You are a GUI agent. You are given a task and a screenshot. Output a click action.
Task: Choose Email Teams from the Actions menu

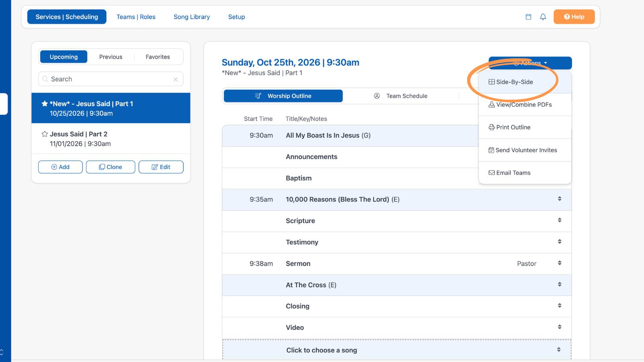[525, 173]
